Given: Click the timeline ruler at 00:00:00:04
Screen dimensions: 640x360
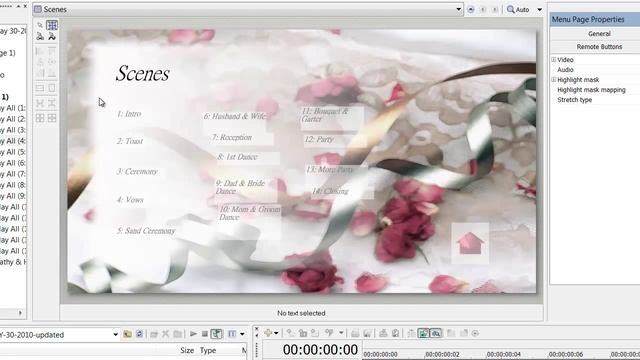Looking at the screenshot, I should point(504,354).
